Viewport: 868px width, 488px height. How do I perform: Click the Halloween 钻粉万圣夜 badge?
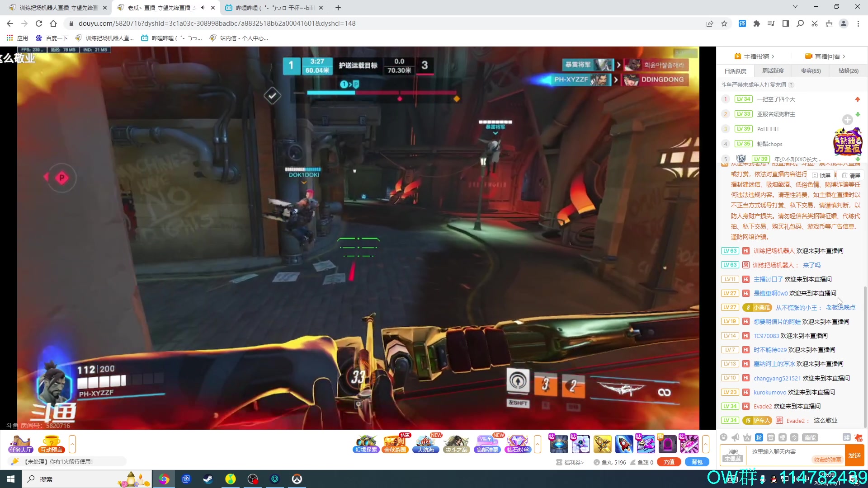pos(848,141)
